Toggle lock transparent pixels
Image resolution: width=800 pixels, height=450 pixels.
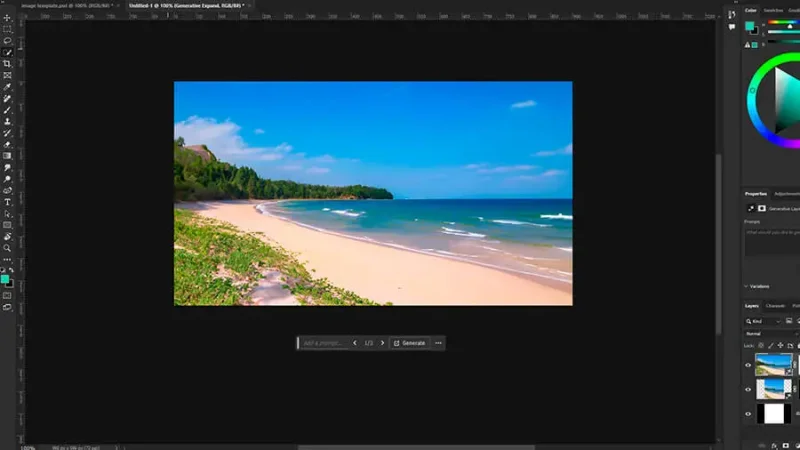pos(761,345)
